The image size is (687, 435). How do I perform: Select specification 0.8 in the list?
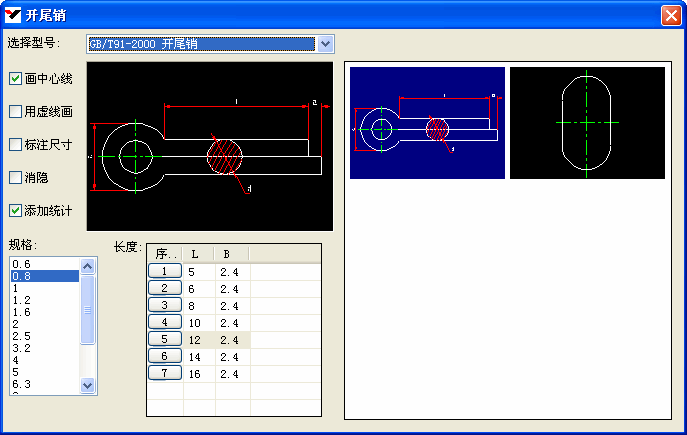pyautogui.click(x=45, y=276)
